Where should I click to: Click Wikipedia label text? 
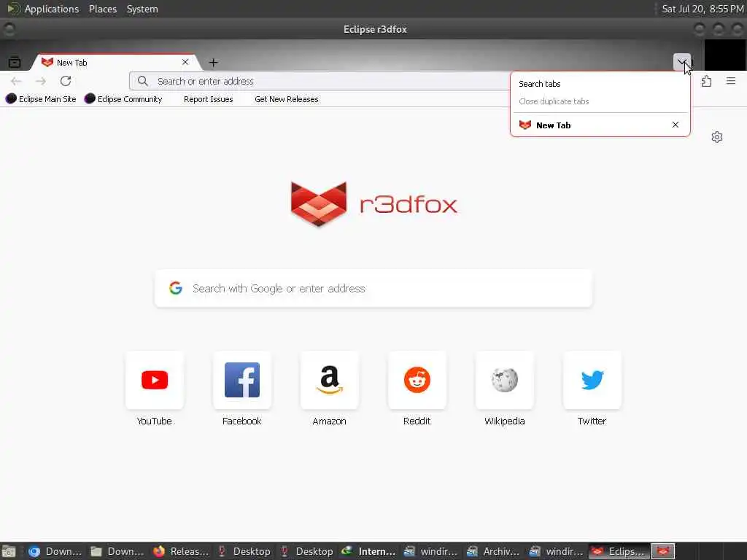[505, 421]
